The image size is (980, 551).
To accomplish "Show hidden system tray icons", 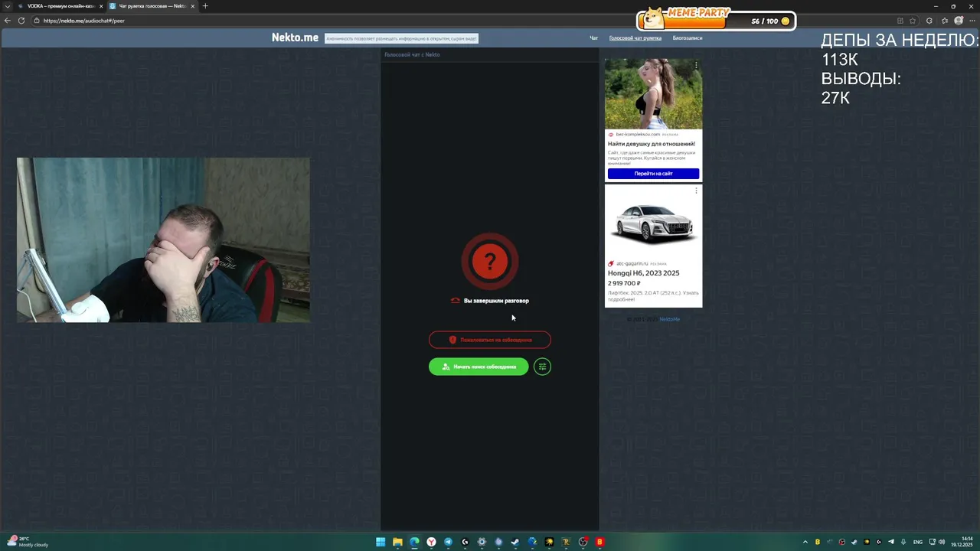I will (x=805, y=542).
